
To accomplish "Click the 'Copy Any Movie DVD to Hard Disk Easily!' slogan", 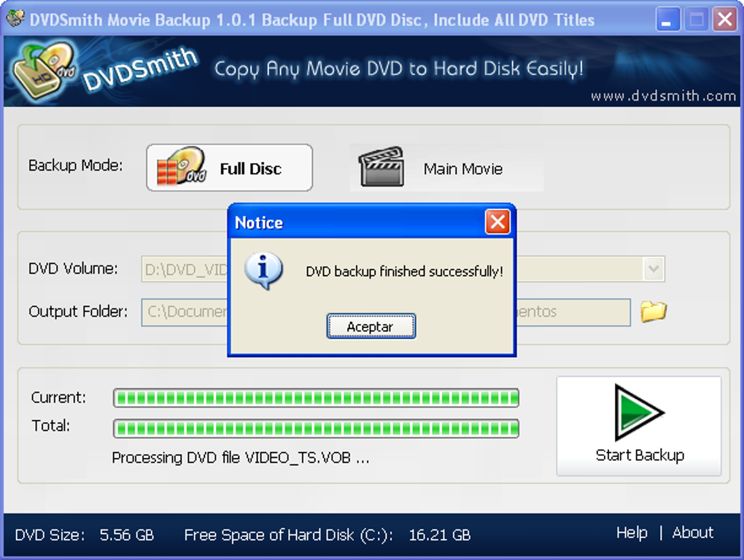I will coord(398,69).
